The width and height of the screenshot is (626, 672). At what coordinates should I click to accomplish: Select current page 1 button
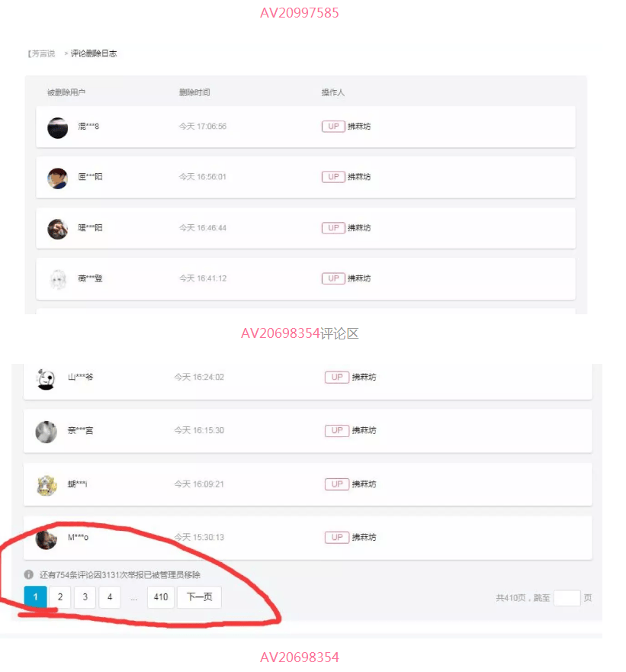pyautogui.click(x=35, y=597)
